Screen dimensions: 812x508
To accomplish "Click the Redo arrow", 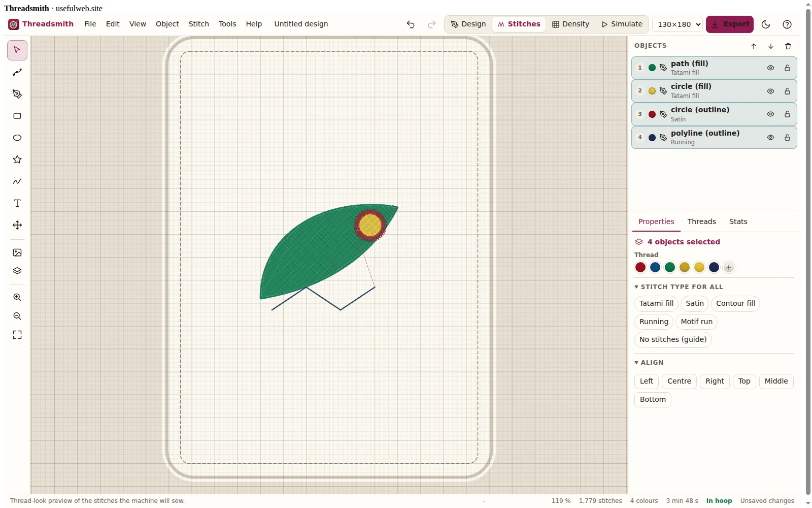I will point(432,24).
